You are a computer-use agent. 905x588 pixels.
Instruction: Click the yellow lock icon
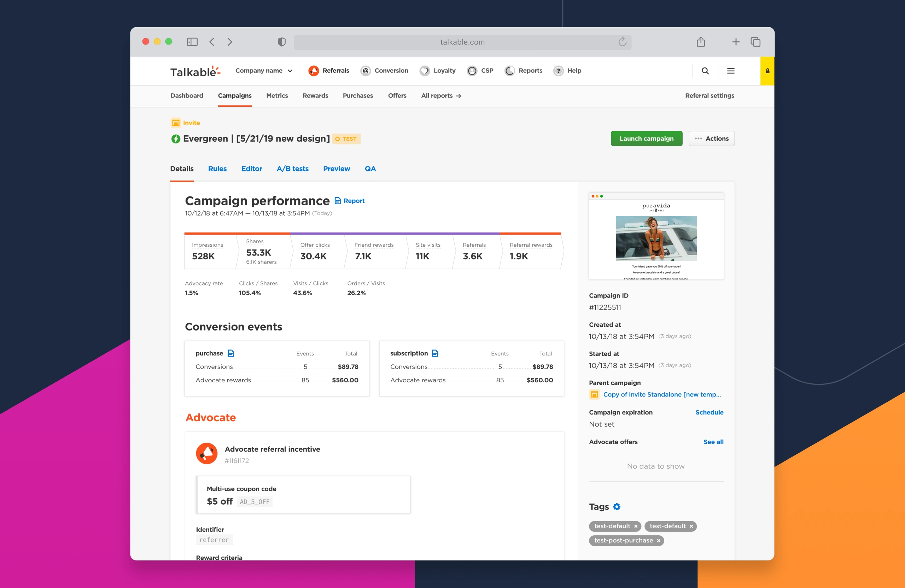(x=767, y=71)
